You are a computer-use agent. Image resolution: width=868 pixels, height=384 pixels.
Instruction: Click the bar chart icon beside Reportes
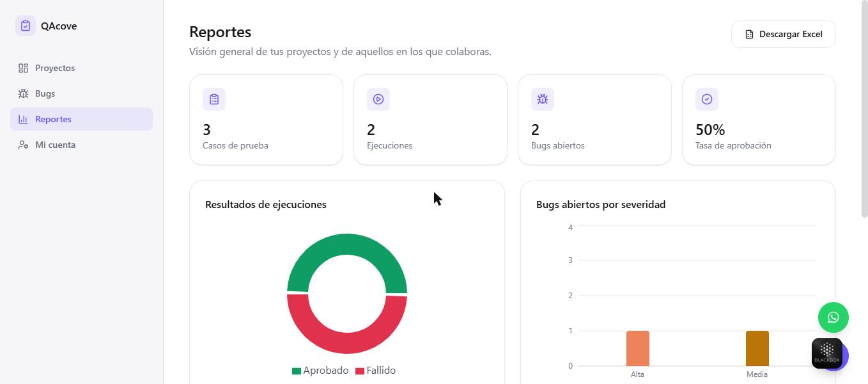(x=23, y=119)
